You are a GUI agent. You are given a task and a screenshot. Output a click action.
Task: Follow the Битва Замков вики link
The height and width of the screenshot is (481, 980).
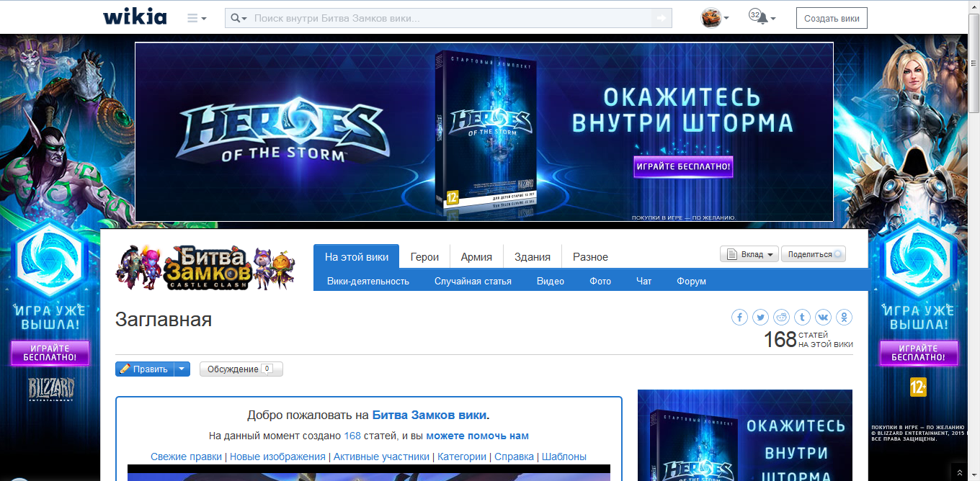click(429, 415)
